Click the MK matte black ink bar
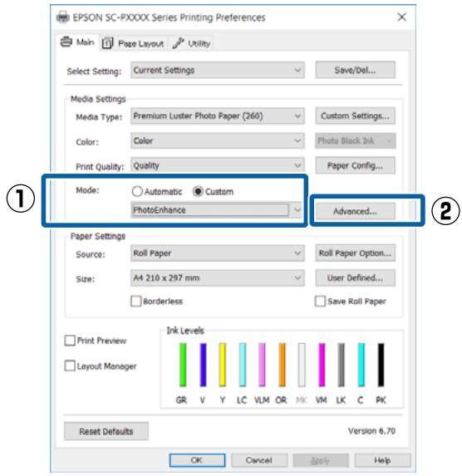The width and height of the screenshot is (462, 476). pos(302,365)
